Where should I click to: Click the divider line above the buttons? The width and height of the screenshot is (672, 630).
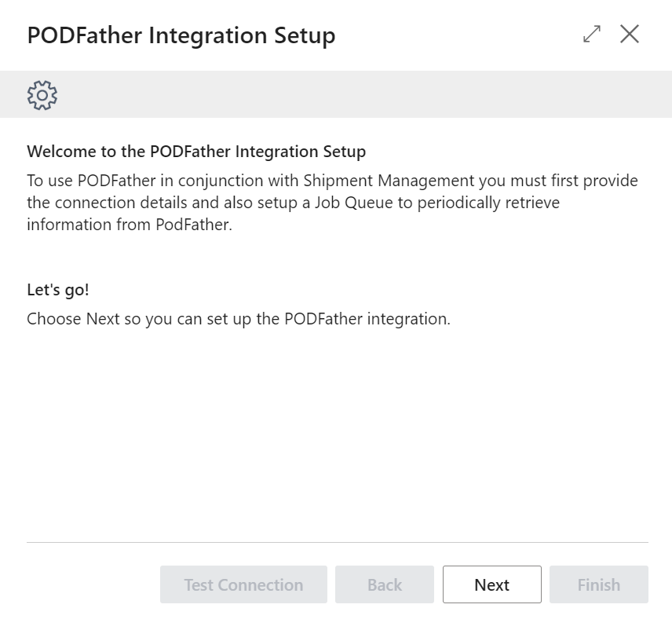[x=336, y=542]
